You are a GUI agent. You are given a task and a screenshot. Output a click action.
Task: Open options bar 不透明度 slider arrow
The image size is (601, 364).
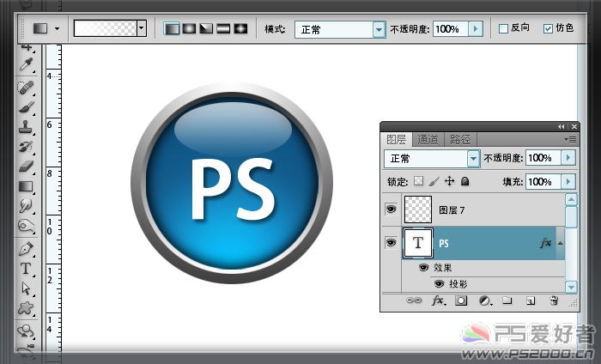(476, 28)
